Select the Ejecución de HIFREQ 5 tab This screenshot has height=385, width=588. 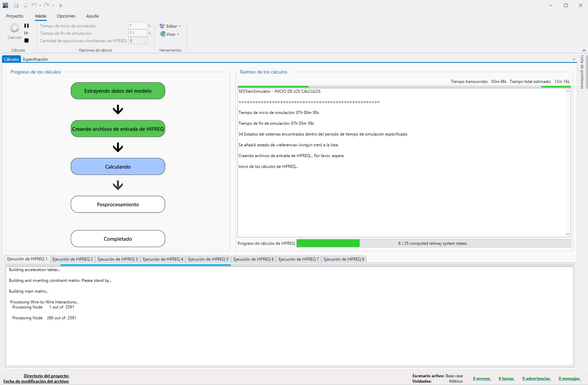(x=208, y=259)
